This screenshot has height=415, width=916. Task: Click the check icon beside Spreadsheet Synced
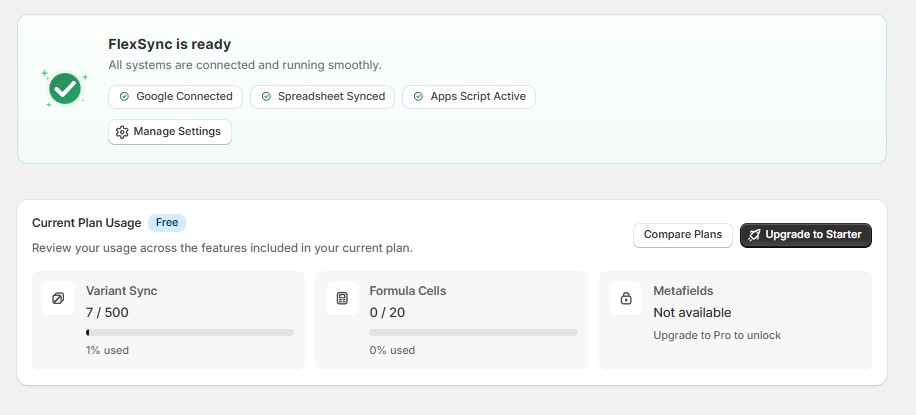click(266, 96)
